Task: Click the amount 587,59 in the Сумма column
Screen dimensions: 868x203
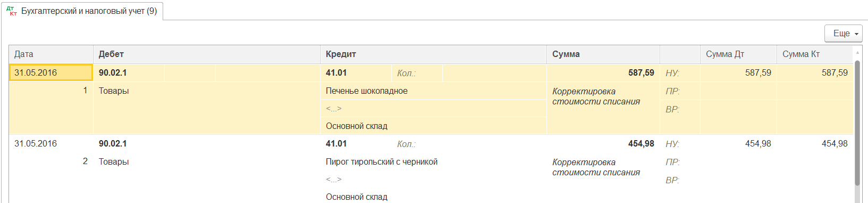Action: coord(641,73)
